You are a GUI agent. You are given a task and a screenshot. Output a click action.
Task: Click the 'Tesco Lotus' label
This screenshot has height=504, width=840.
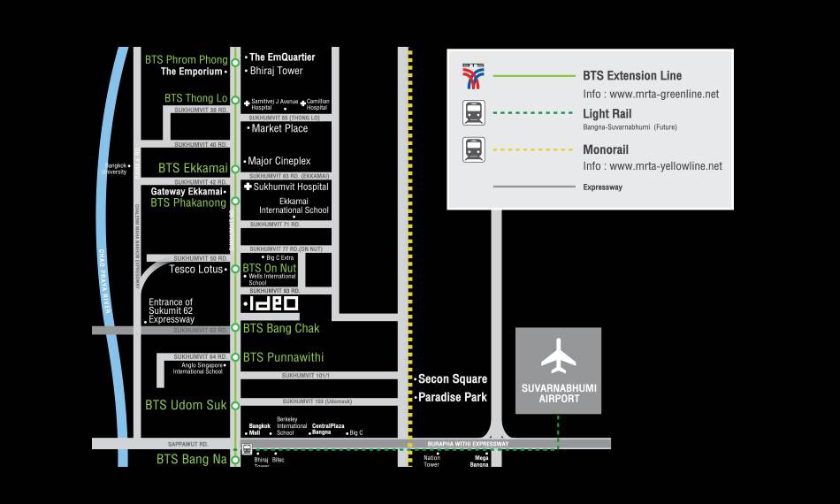tap(195, 270)
